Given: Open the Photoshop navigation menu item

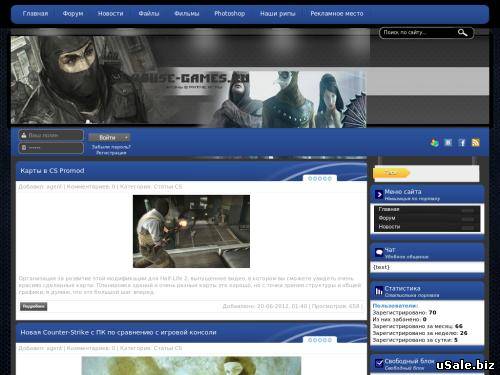Looking at the screenshot, I should tap(229, 14).
